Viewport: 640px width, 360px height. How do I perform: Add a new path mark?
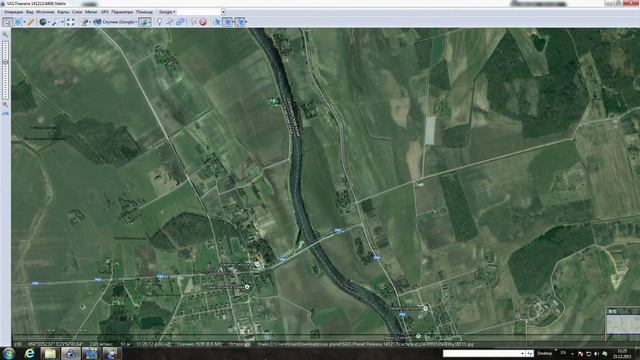click(170, 22)
